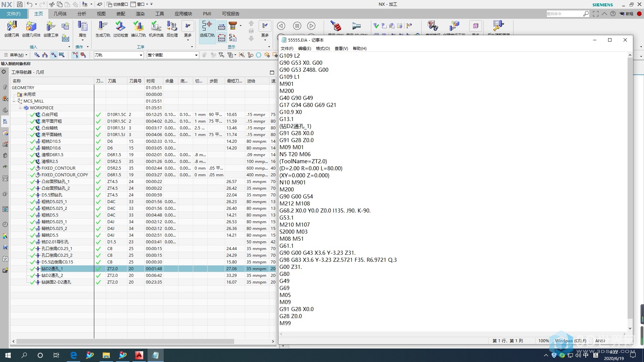Click the full screen icon near search
This screenshot has height=362, width=644.
[596, 14]
